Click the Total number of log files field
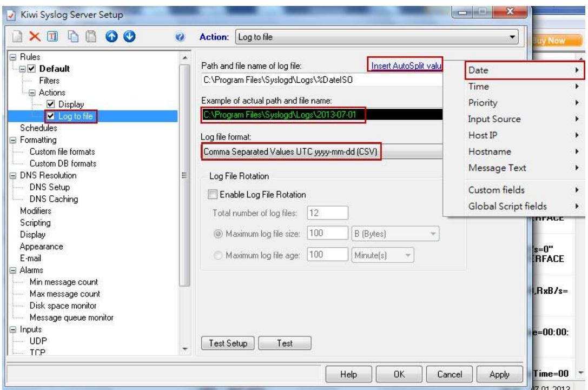This screenshot has height=390, width=588. click(327, 213)
